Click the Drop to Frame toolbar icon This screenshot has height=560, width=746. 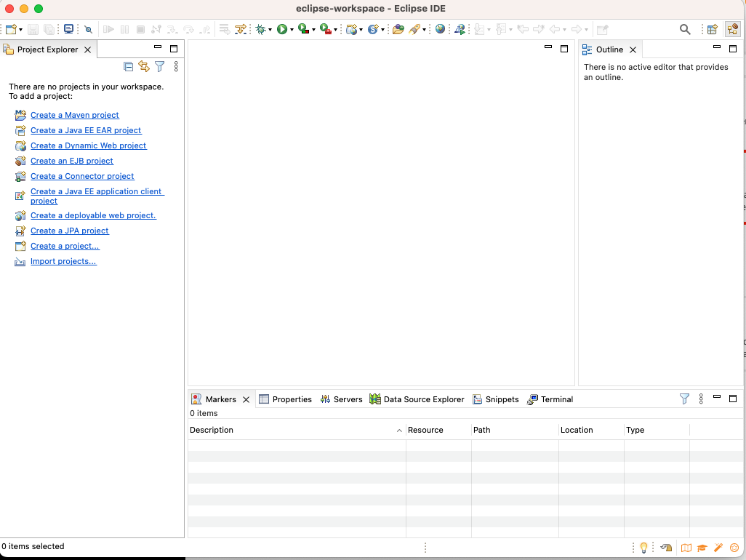[x=225, y=30]
